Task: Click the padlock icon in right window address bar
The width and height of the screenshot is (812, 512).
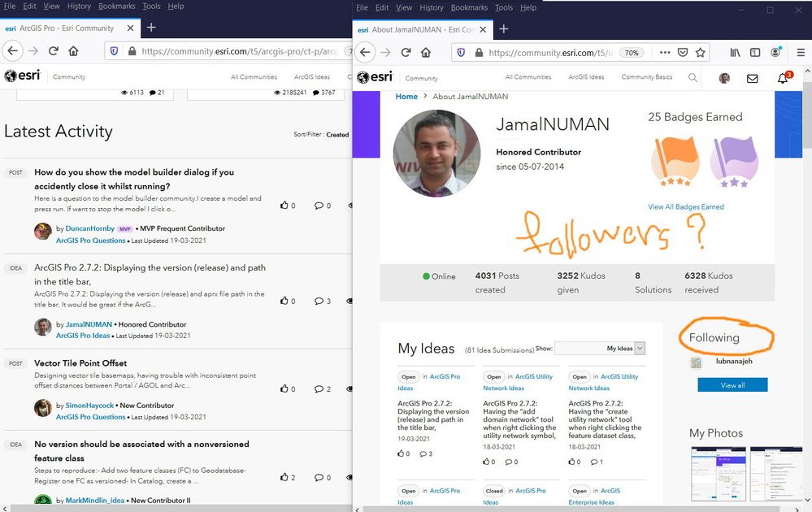Action: tap(479, 52)
